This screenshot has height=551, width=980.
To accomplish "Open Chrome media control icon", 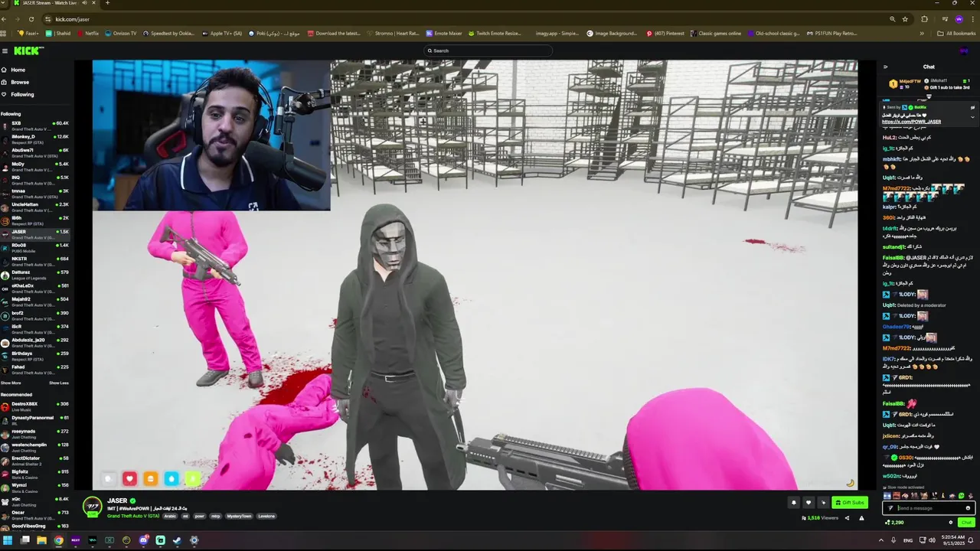I will [944, 19].
